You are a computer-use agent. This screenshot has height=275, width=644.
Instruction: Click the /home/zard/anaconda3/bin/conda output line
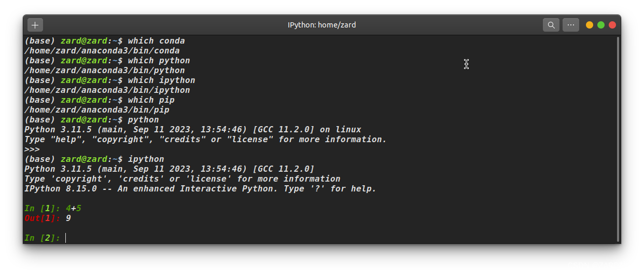102,51
